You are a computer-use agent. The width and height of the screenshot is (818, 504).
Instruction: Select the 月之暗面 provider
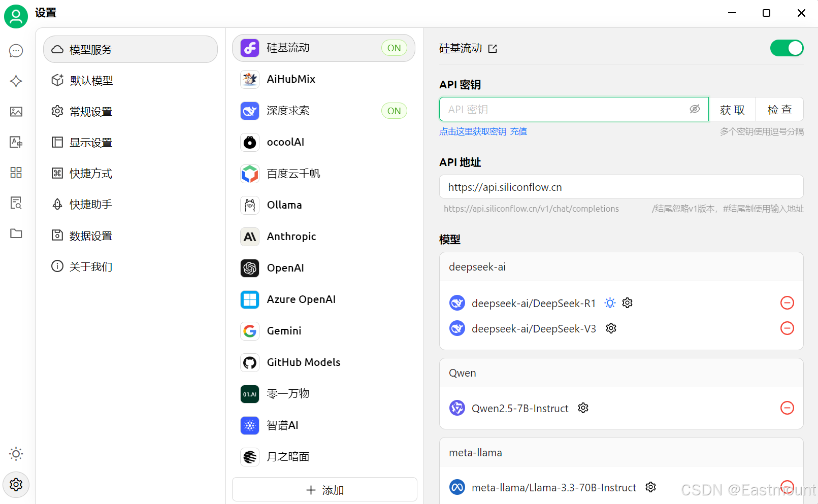tap(324, 457)
